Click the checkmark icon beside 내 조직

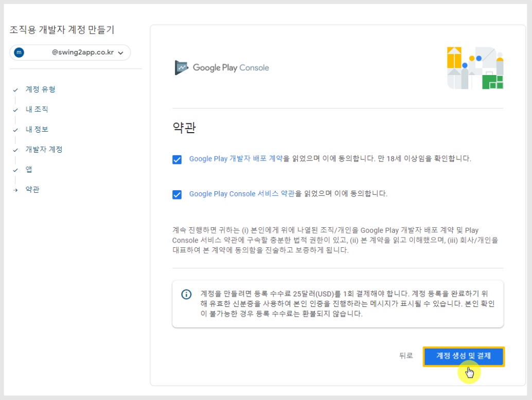pos(15,110)
